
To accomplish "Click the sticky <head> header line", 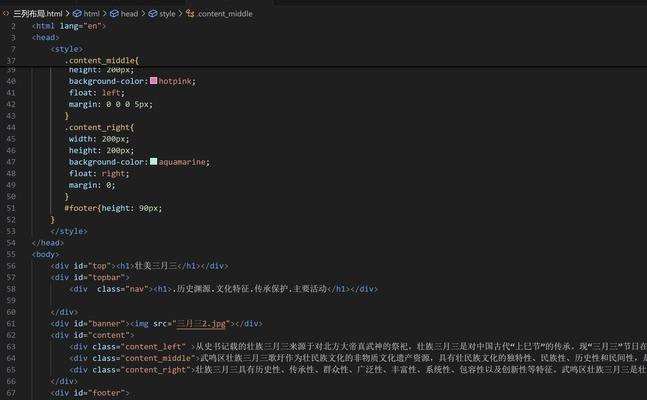I will [46, 37].
